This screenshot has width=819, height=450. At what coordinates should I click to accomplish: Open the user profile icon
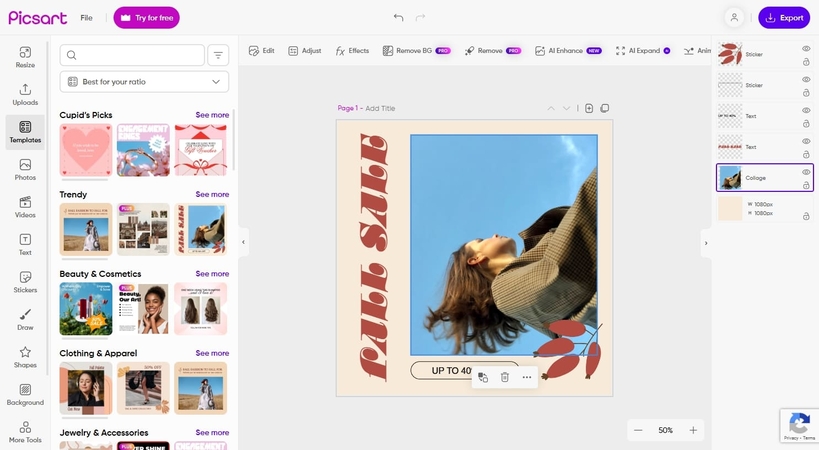(x=734, y=18)
